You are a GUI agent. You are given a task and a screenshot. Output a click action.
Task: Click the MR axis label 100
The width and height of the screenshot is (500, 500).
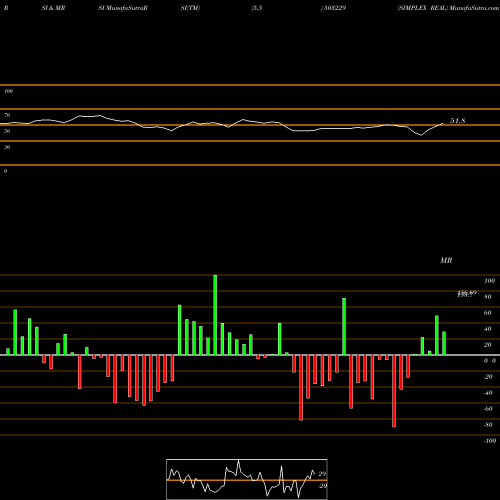pyautogui.click(x=489, y=281)
